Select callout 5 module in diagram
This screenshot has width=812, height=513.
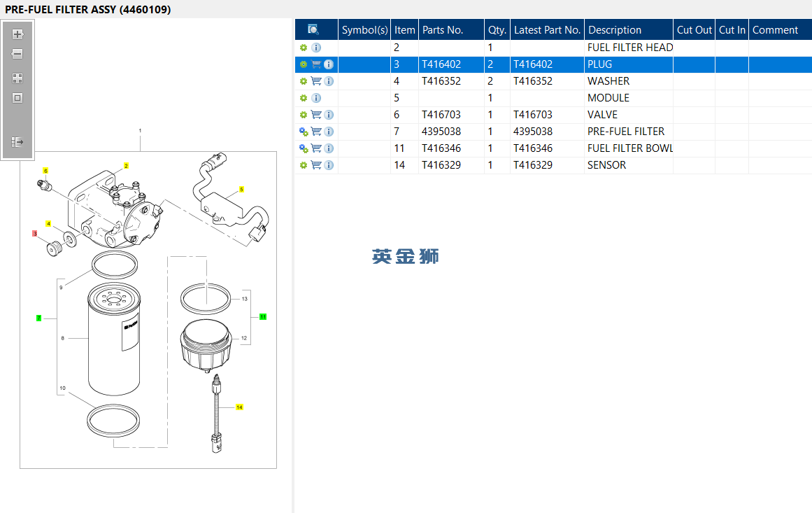pos(241,190)
